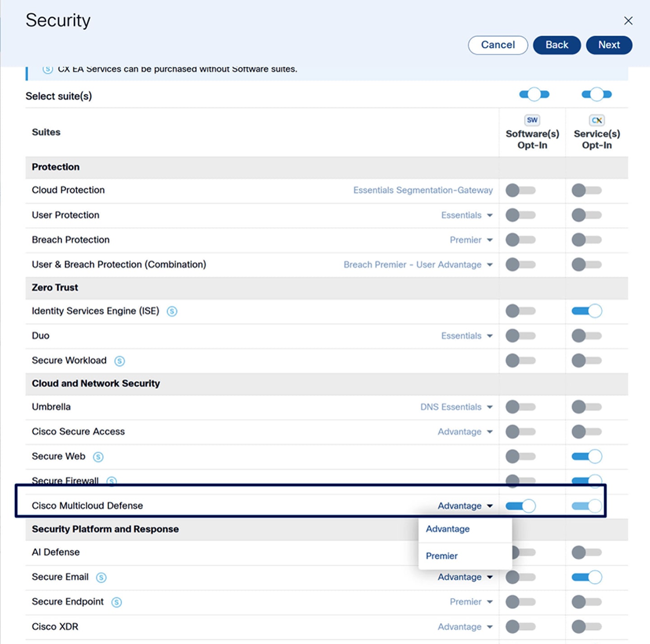Click the S badge beside Secure Web
This screenshot has height=644, width=650.
[x=98, y=457]
